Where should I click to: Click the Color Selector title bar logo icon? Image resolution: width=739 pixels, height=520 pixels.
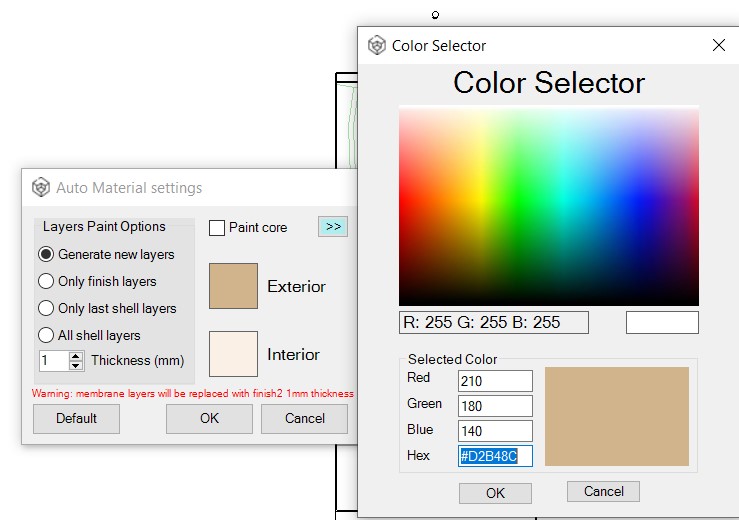tap(377, 45)
